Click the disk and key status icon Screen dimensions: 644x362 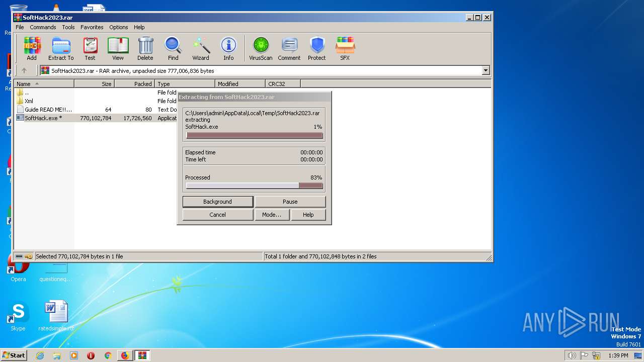click(24, 256)
